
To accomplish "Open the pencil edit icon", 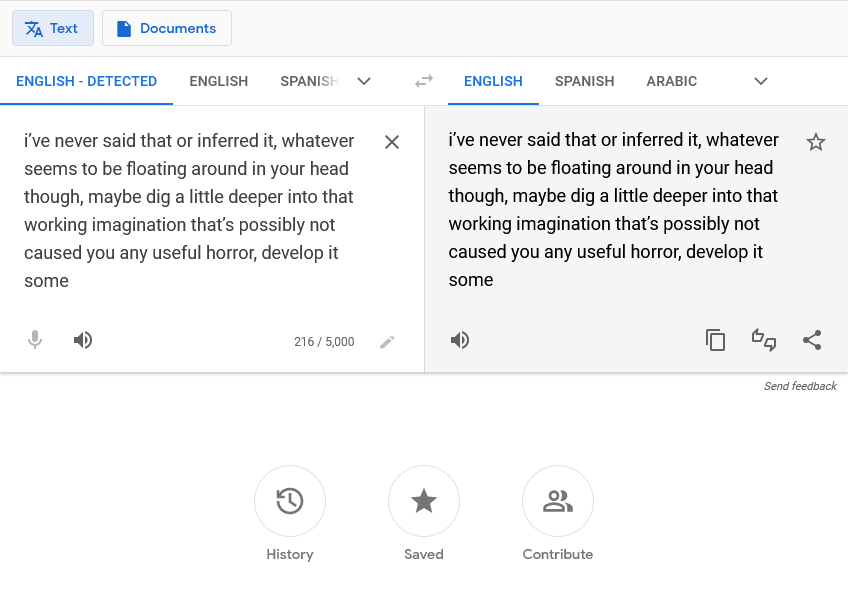I will pyautogui.click(x=387, y=342).
